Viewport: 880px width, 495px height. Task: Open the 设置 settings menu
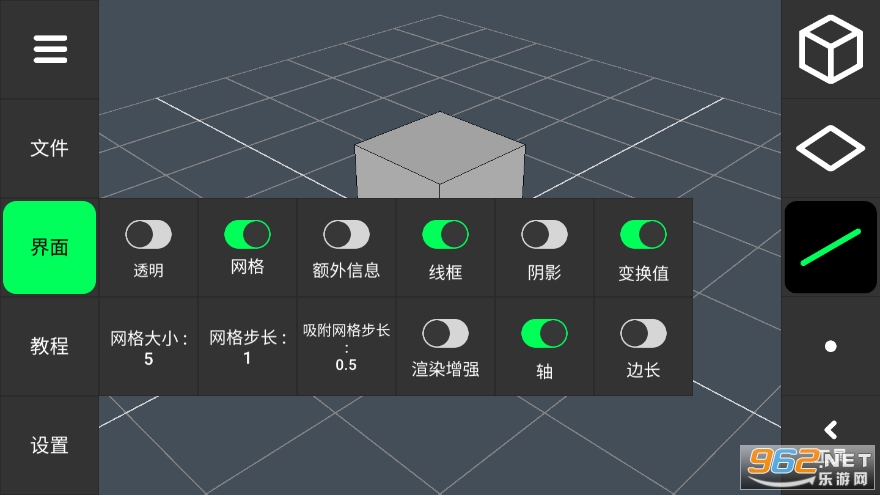coord(49,446)
